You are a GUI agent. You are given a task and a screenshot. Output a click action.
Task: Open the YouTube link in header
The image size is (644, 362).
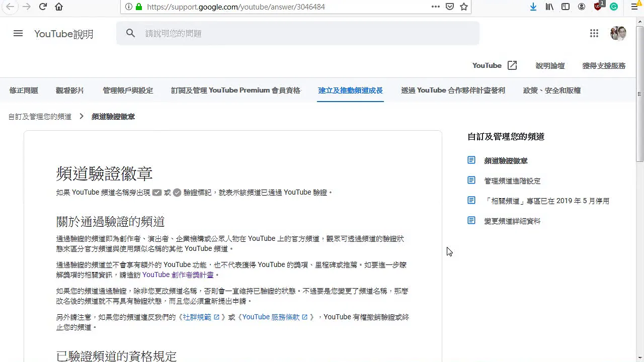(487, 65)
